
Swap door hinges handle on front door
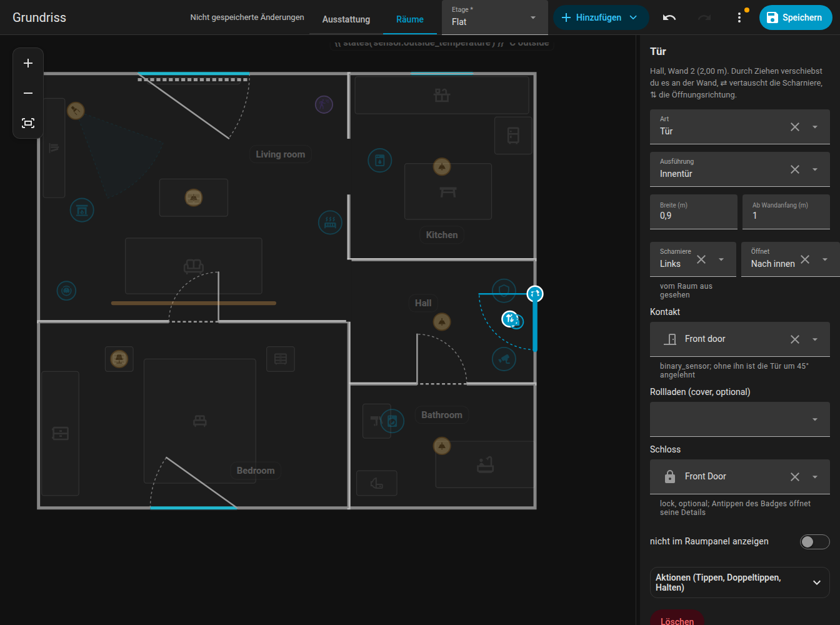point(535,294)
